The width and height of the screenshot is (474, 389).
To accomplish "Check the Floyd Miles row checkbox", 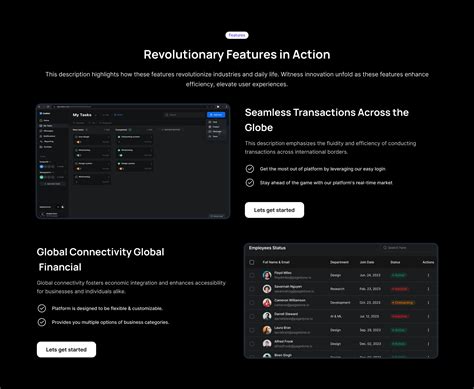I will click(252, 275).
